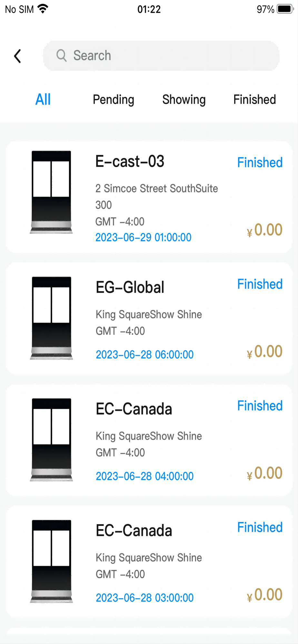
Task: Tap the Finished status on EG-Global
Action: (260, 284)
